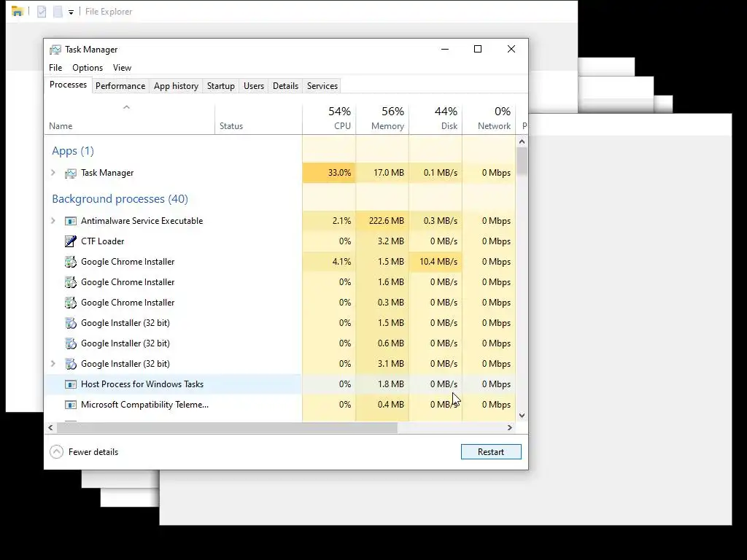Screen dimensions: 747x560
Task: Select the Processes tab
Action: coord(68,85)
